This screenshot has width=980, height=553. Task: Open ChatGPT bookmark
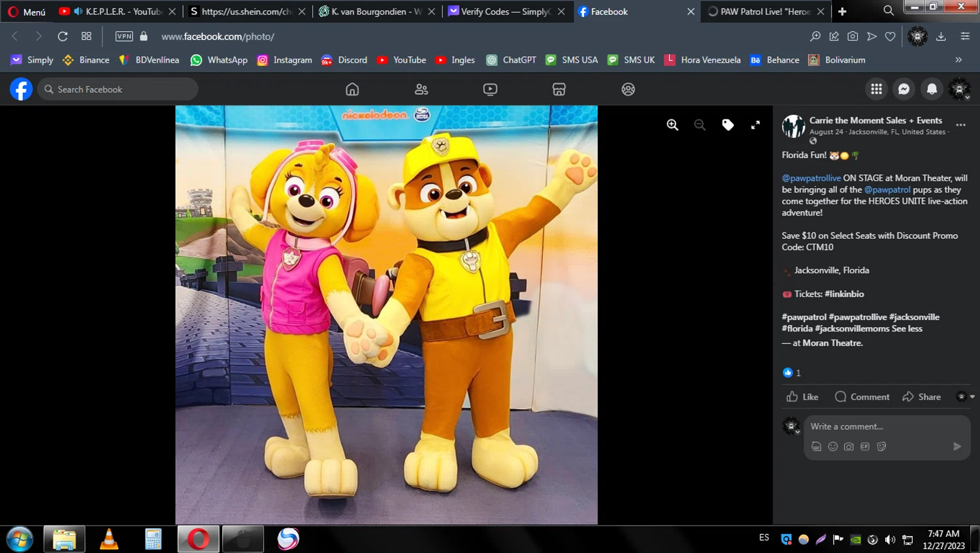[x=512, y=60]
